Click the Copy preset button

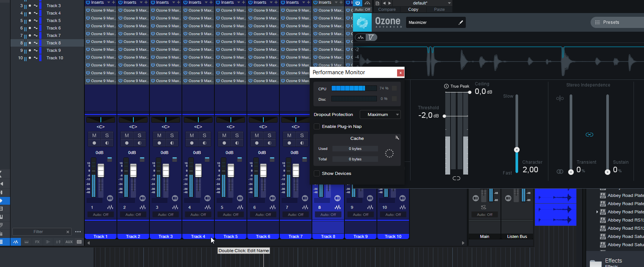413,10
